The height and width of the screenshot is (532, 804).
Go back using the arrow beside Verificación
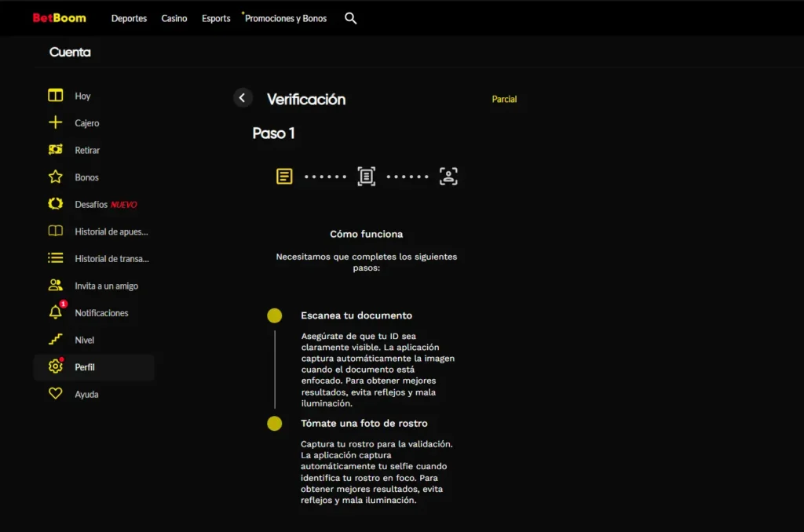tap(243, 97)
